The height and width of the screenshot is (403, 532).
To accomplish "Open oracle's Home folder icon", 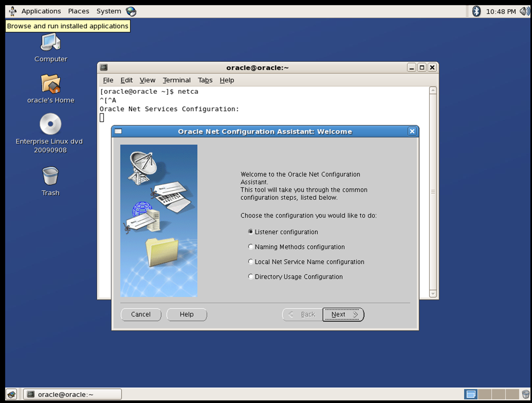I will pyautogui.click(x=50, y=84).
